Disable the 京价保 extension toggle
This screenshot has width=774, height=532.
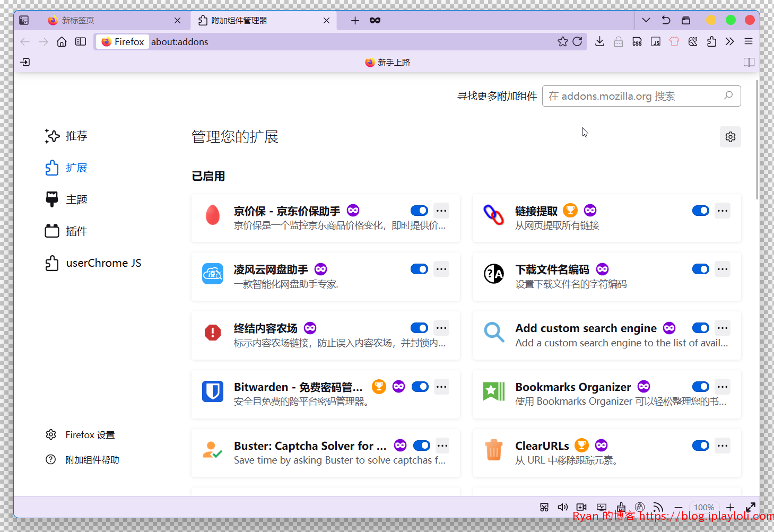click(419, 211)
